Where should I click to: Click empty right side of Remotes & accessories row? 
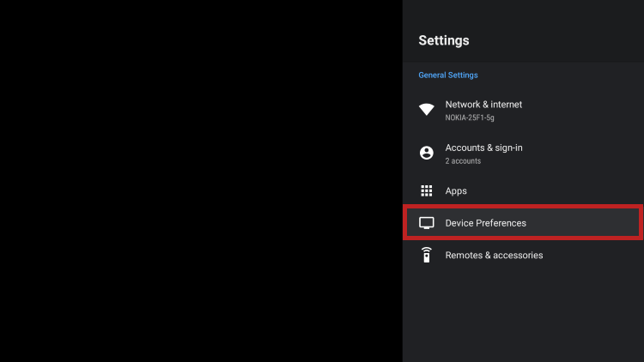click(x=601, y=255)
